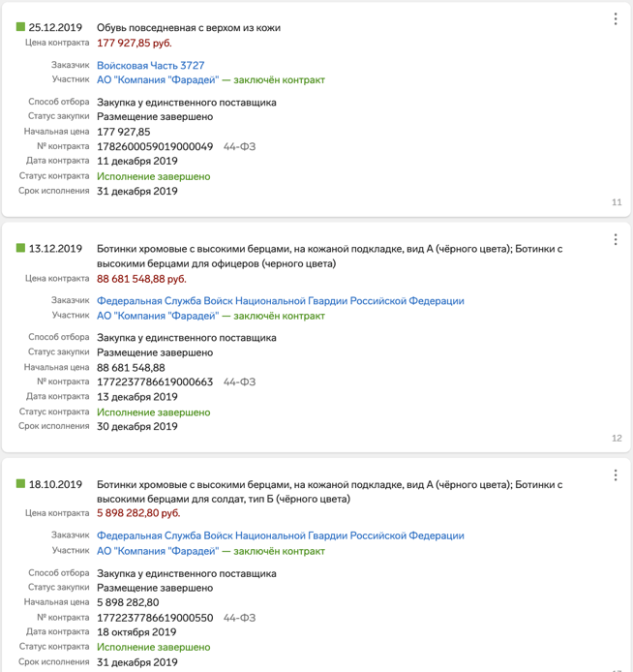Click contract number 1782600059019000049
Viewport: 633px width, 672px height.
(x=155, y=146)
